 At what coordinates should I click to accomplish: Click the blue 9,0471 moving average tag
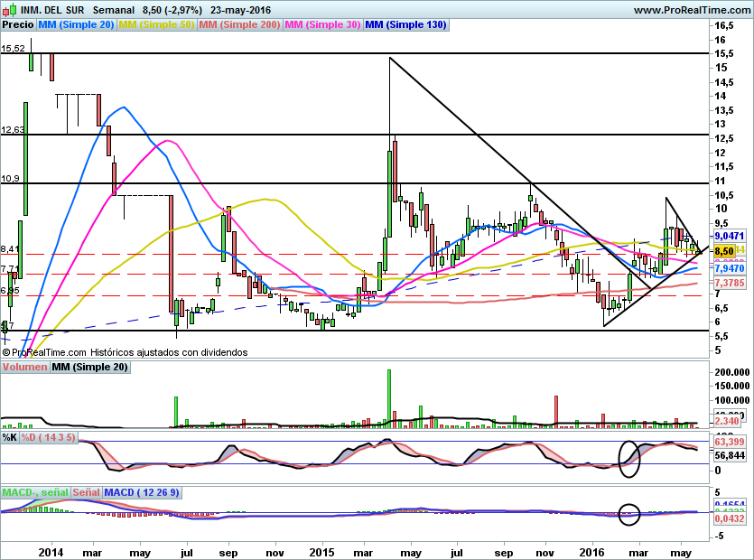click(x=728, y=234)
